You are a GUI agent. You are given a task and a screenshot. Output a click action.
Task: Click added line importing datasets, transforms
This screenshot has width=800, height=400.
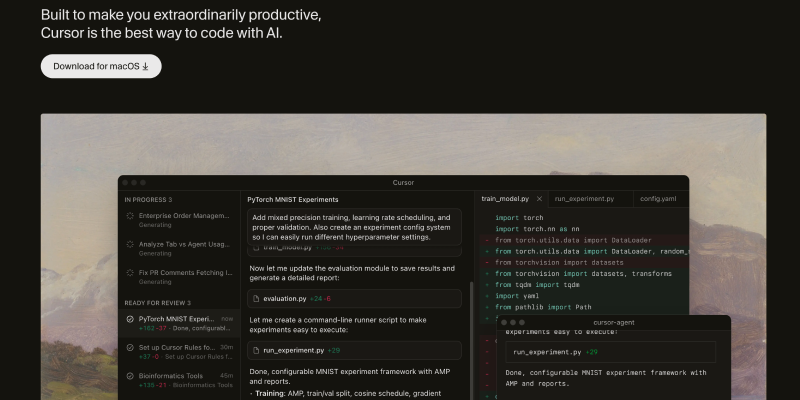[584, 274]
